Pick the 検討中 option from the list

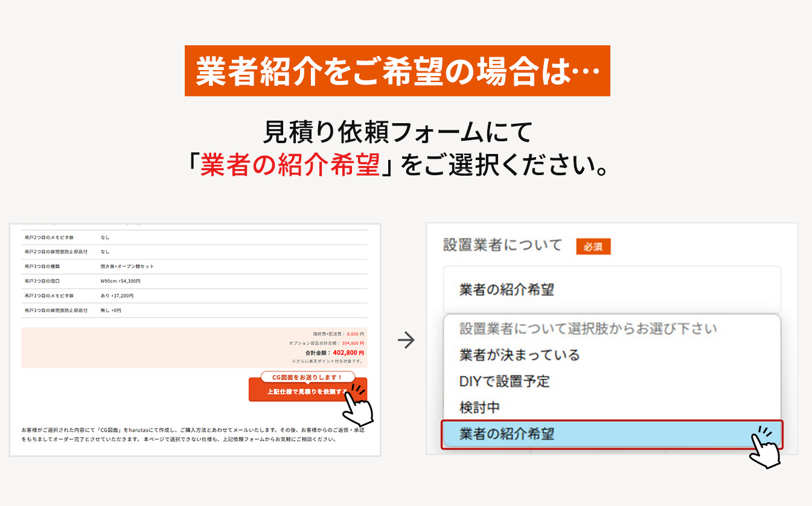479,408
